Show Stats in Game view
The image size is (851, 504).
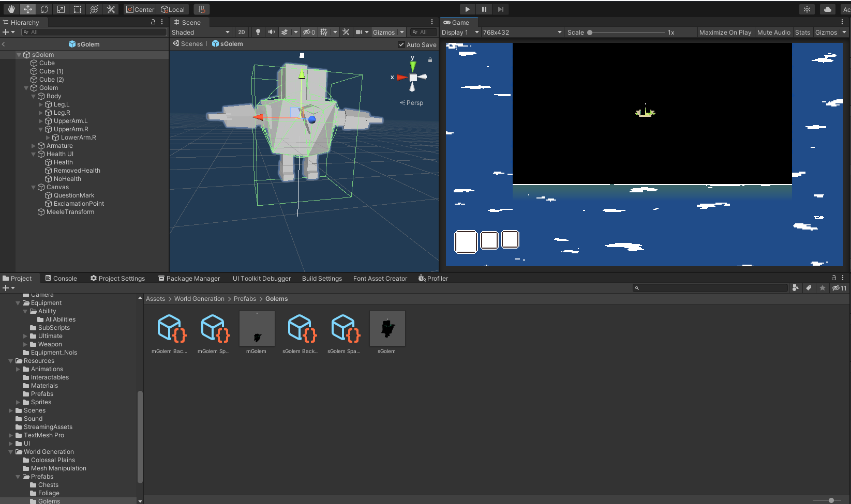pyautogui.click(x=802, y=32)
